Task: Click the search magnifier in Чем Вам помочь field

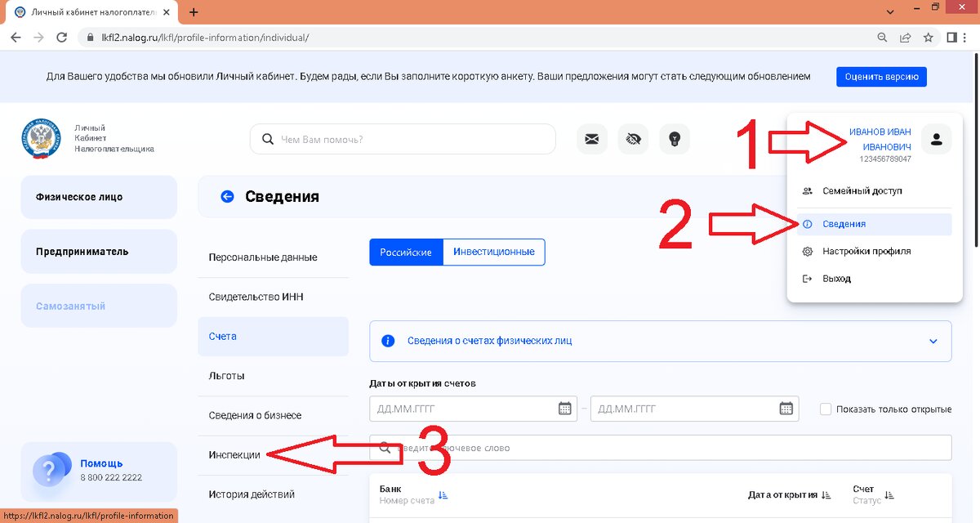Action: (268, 139)
